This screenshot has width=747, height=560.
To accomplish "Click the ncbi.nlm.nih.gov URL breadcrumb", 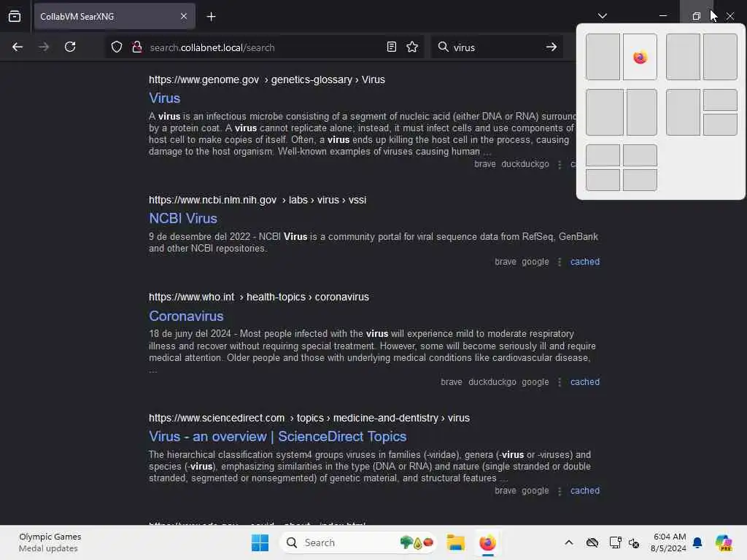I will pos(258,200).
